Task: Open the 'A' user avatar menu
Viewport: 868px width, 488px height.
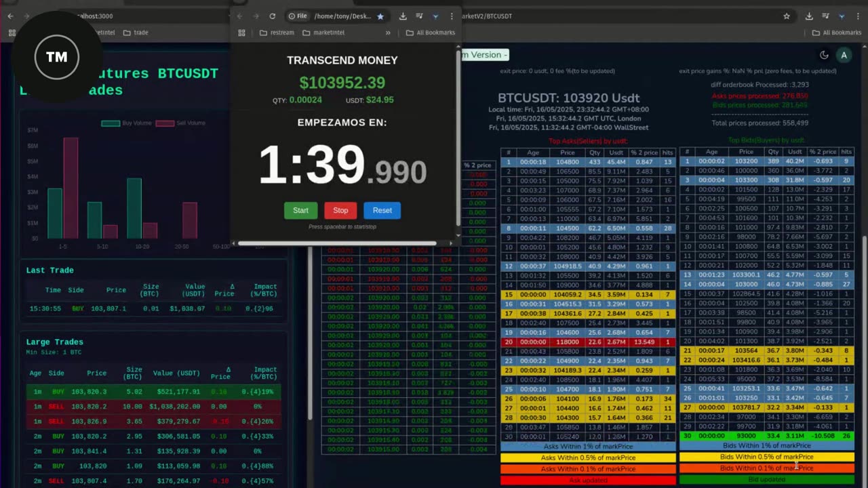Action: 844,56
